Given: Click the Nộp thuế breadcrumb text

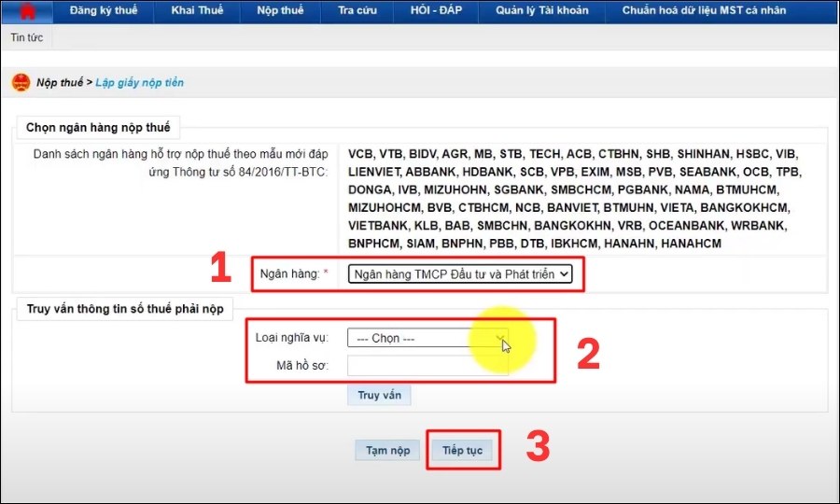Looking at the screenshot, I should (x=61, y=83).
